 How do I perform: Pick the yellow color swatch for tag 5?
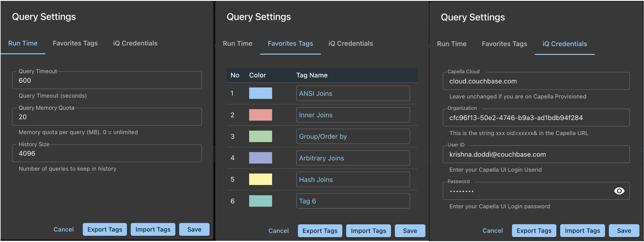point(261,180)
